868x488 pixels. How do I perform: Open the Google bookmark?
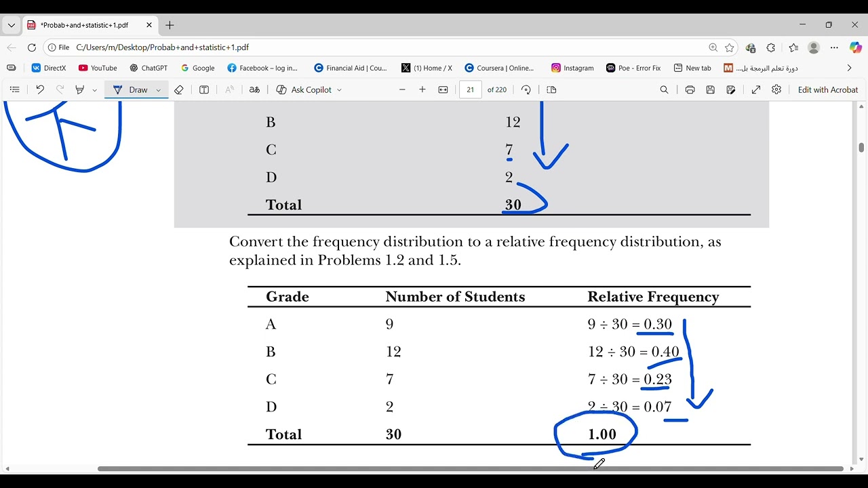197,68
